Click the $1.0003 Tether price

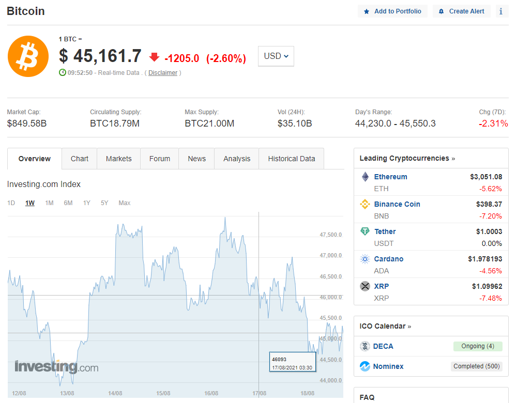pyautogui.click(x=489, y=231)
